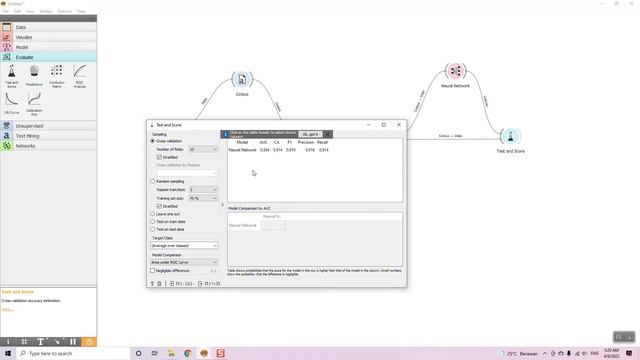The width and height of the screenshot is (640, 360).
Task: Add the ROC Analysis widget
Action: click(80, 76)
